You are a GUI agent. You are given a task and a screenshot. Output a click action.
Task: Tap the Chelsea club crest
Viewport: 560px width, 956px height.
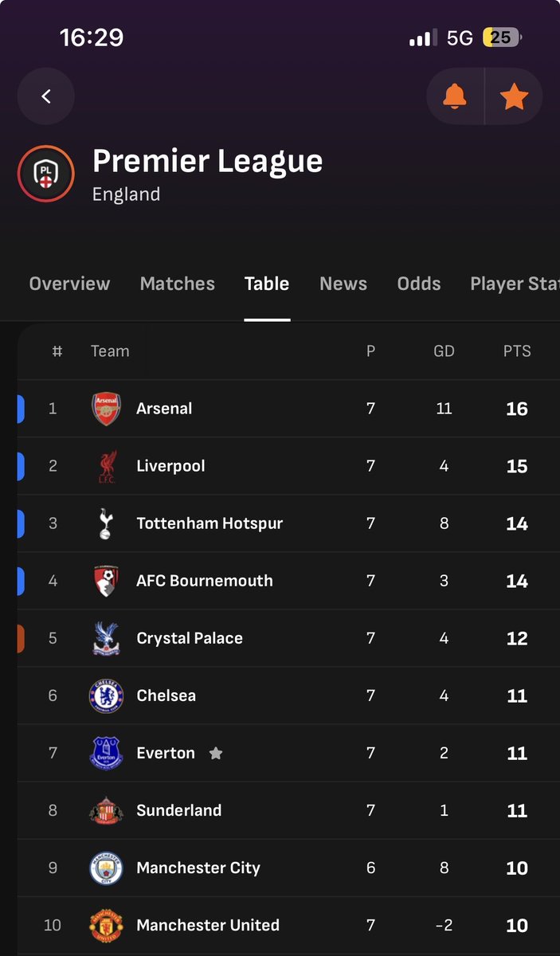(106, 695)
